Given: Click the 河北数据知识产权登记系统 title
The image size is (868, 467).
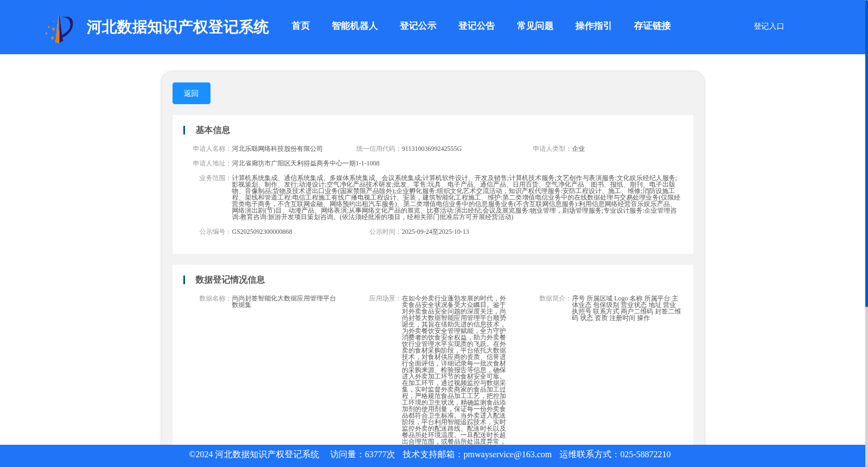Looking at the screenshot, I should tap(177, 27).
